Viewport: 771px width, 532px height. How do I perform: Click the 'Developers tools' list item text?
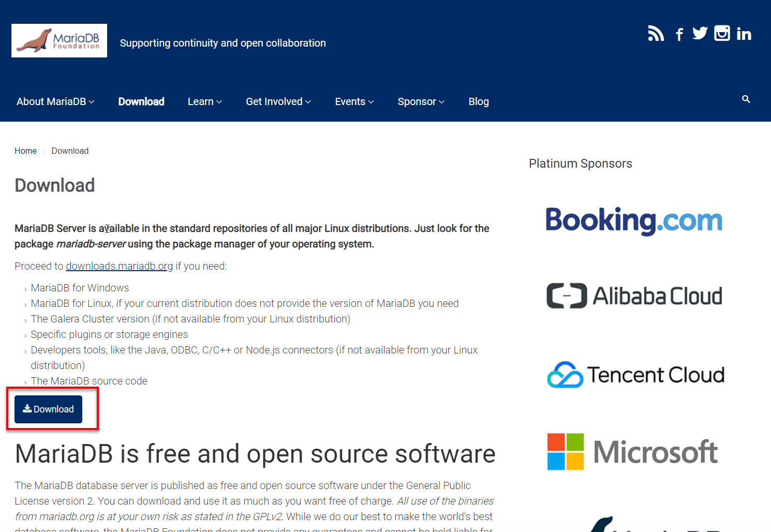coord(254,358)
